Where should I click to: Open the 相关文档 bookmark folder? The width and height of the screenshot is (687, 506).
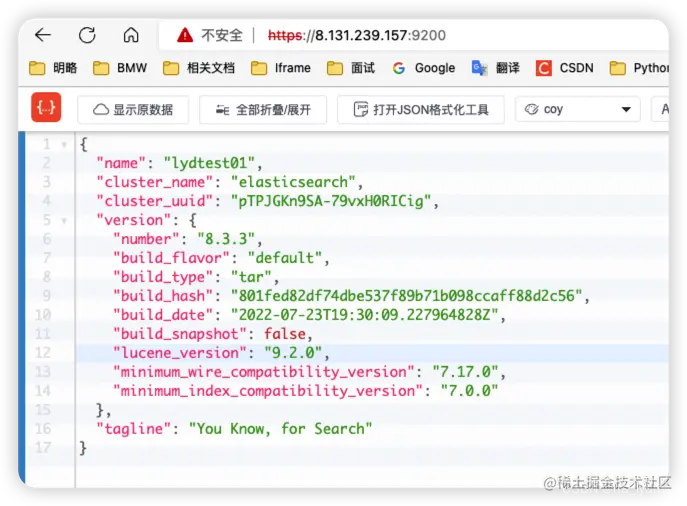(x=198, y=68)
